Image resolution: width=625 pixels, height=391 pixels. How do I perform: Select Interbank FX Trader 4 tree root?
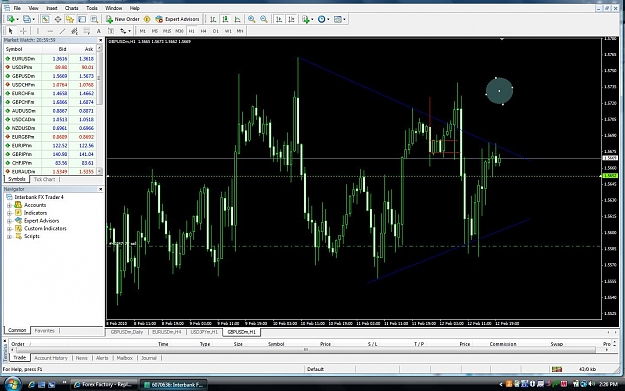(x=39, y=197)
